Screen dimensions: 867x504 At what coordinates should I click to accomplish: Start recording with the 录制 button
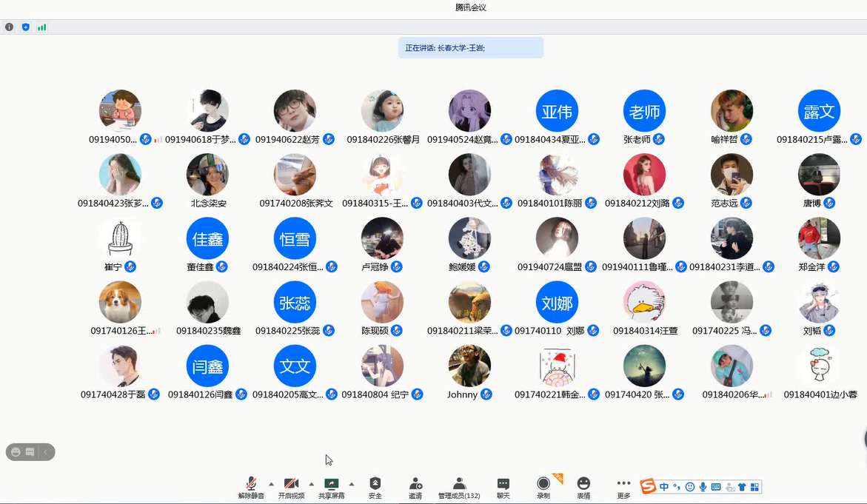(543, 485)
